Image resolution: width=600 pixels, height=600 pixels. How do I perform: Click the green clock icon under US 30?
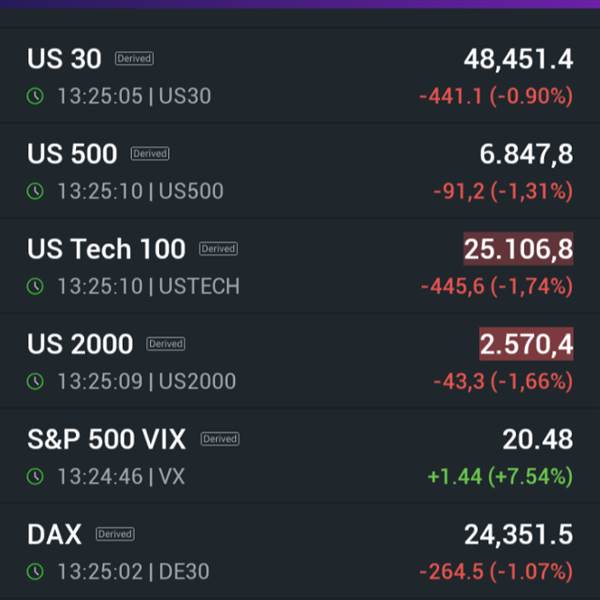pos(35,96)
